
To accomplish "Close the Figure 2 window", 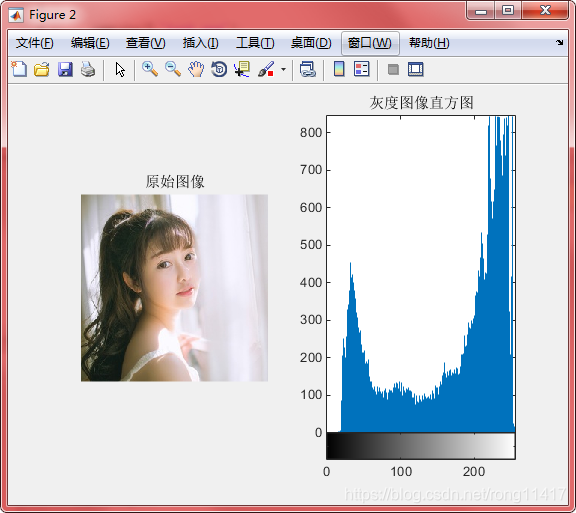I will click(x=546, y=11).
